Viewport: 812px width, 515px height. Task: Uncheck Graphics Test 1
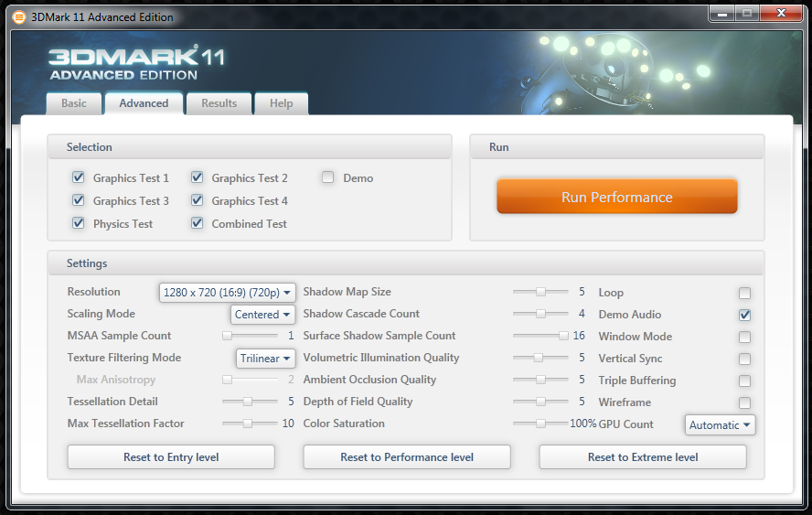point(79,177)
